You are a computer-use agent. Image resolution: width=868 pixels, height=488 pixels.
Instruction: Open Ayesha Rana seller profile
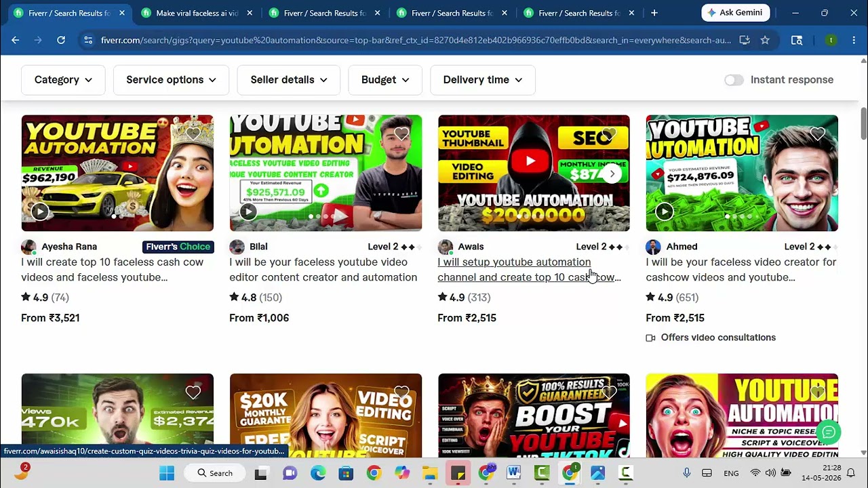[x=69, y=247]
